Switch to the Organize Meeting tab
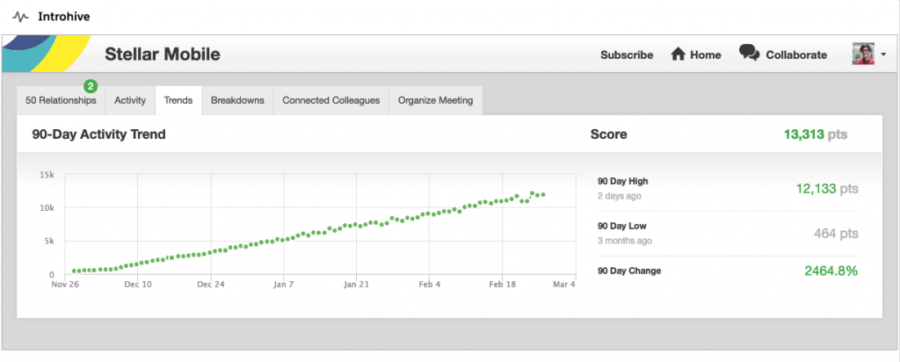900x362 pixels. pyautogui.click(x=436, y=100)
